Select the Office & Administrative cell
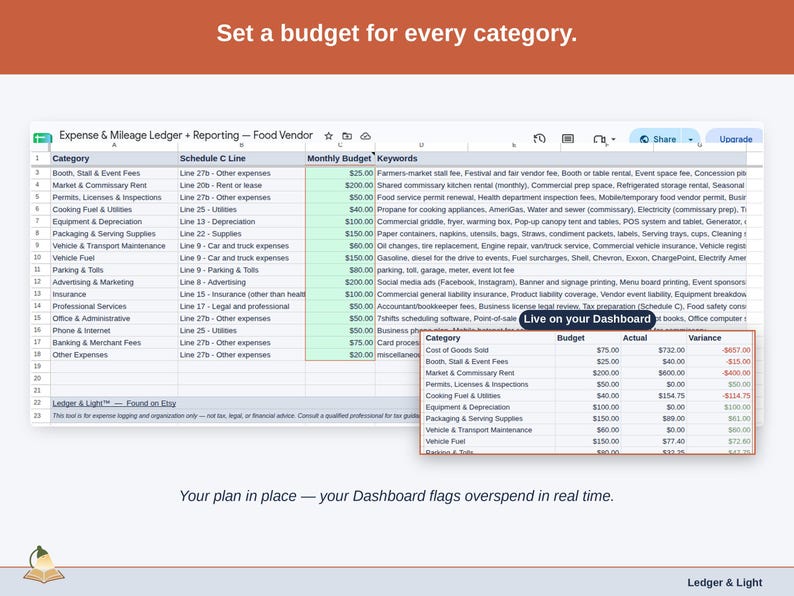Screen dimensions: 794x596 click(114, 319)
